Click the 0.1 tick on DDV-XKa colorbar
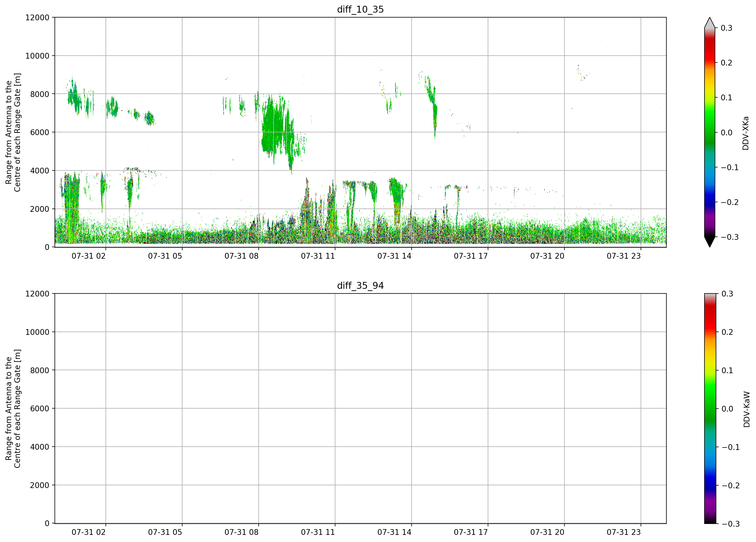Viewport: 756px width, 542px height. tap(727, 98)
